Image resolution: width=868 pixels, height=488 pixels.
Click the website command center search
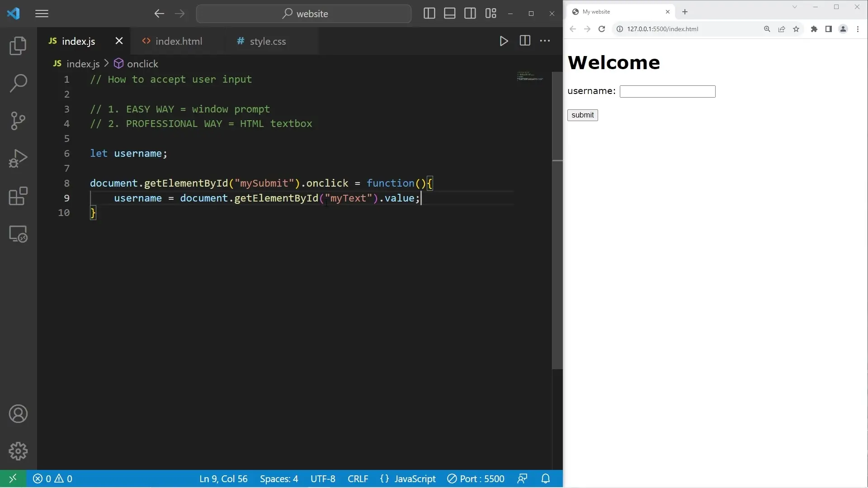304,14
